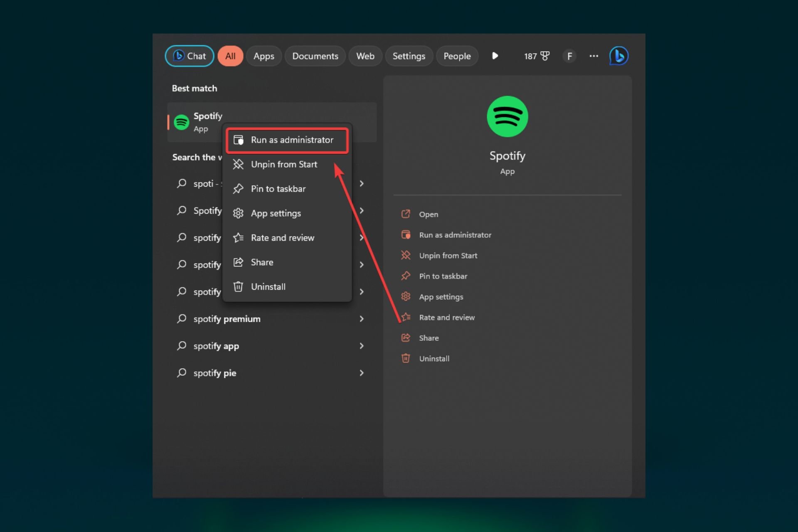798x532 pixels.
Task: Click Rate and review in details pane
Action: click(447, 318)
